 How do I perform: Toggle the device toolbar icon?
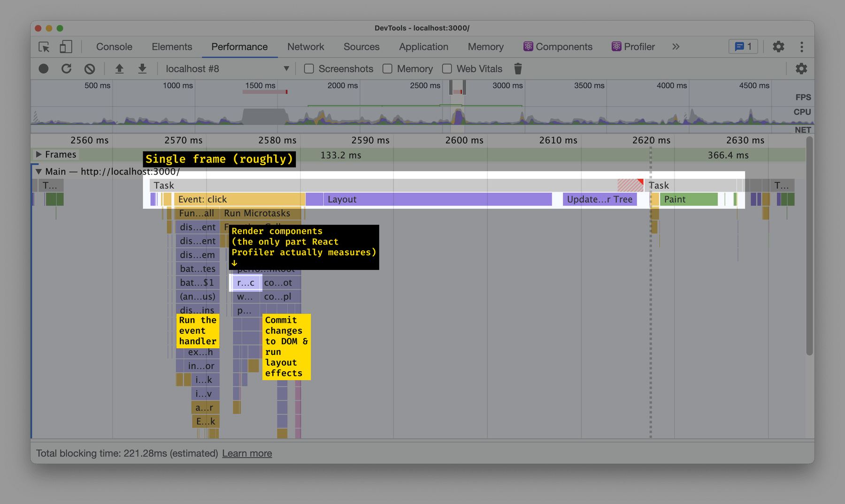pyautogui.click(x=66, y=47)
